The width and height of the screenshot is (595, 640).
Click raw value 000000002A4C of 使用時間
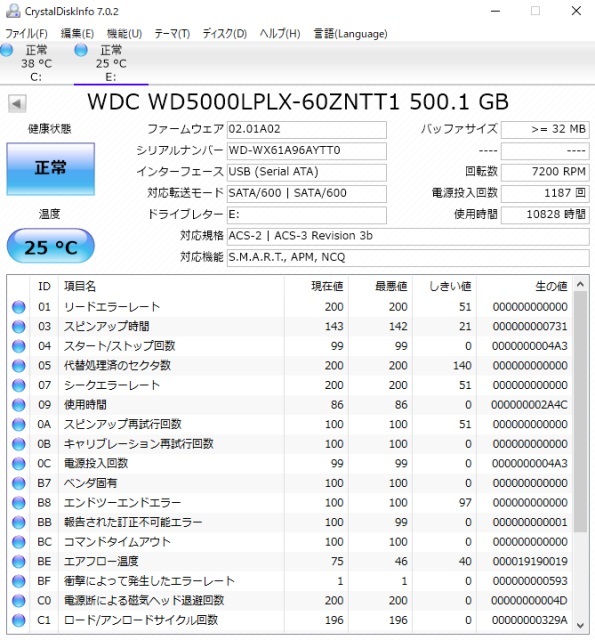click(529, 405)
